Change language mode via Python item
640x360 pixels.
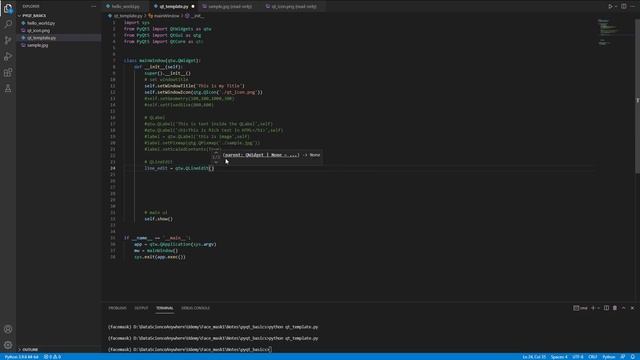[x=609, y=357]
